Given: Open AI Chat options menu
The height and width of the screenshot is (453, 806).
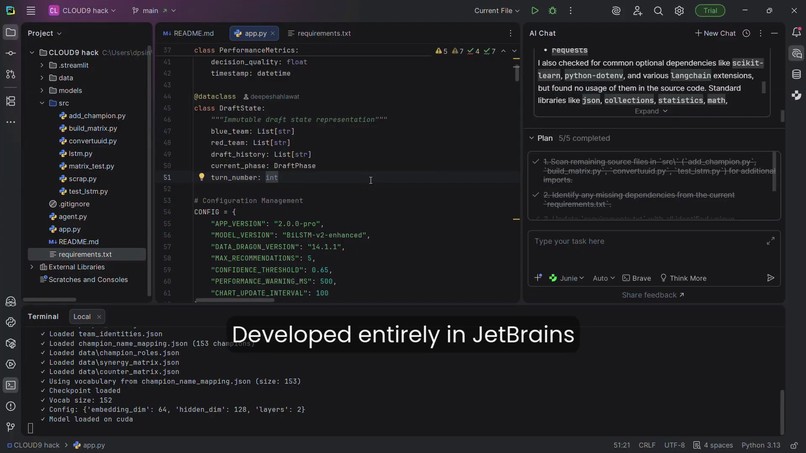Looking at the screenshot, I should [761, 33].
